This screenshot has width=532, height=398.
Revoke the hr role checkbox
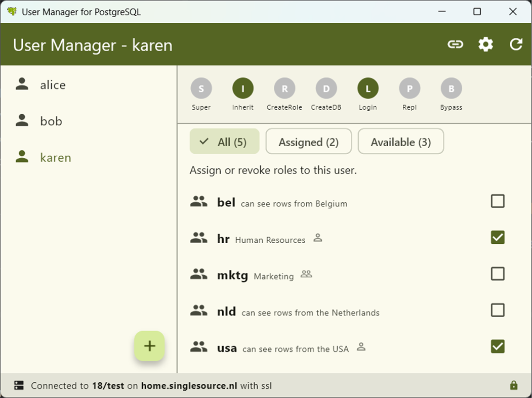(x=498, y=237)
